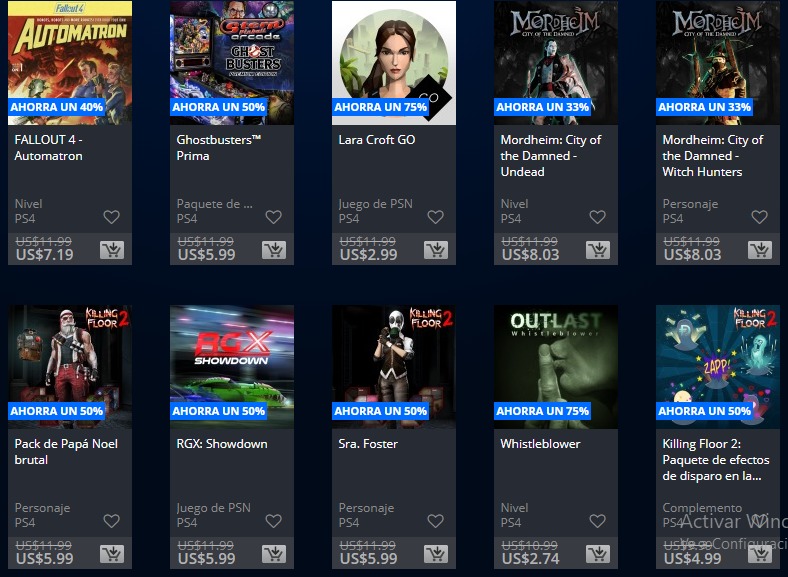Add Whistleblower to cart
The width and height of the screenshot is (788, 577).
pos(598,554)
